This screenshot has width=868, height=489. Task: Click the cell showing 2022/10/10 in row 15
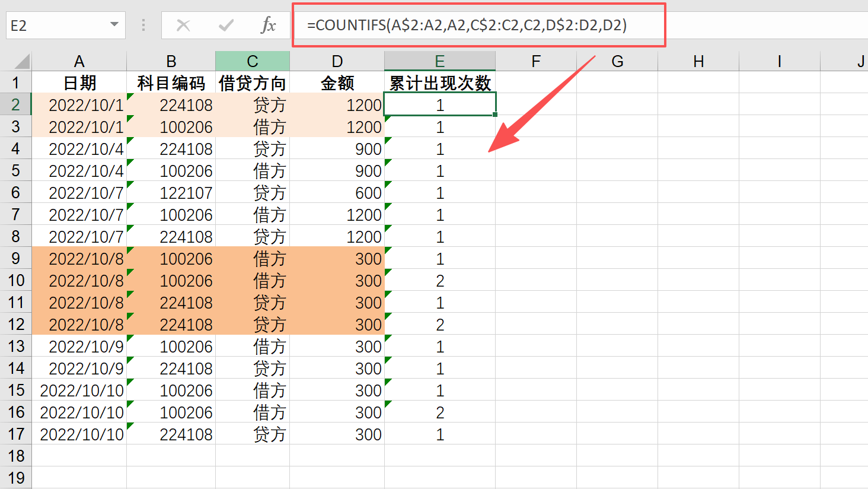[79, 390]
